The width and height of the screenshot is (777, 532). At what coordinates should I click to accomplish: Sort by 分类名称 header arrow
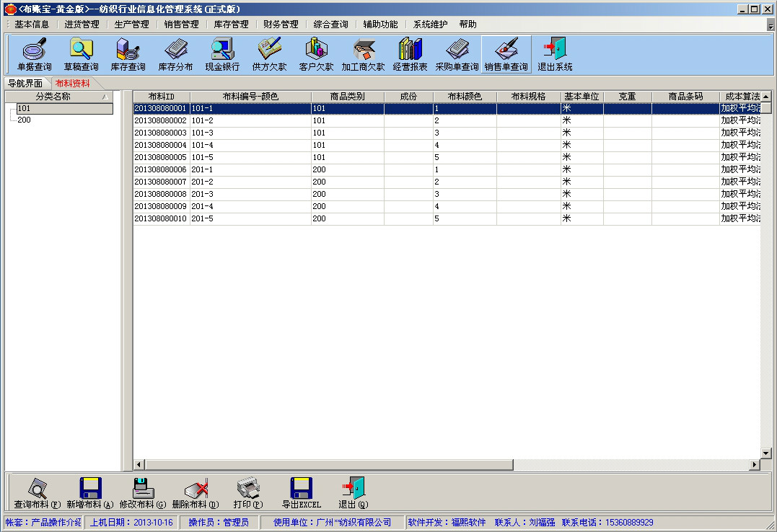(105, 97)
